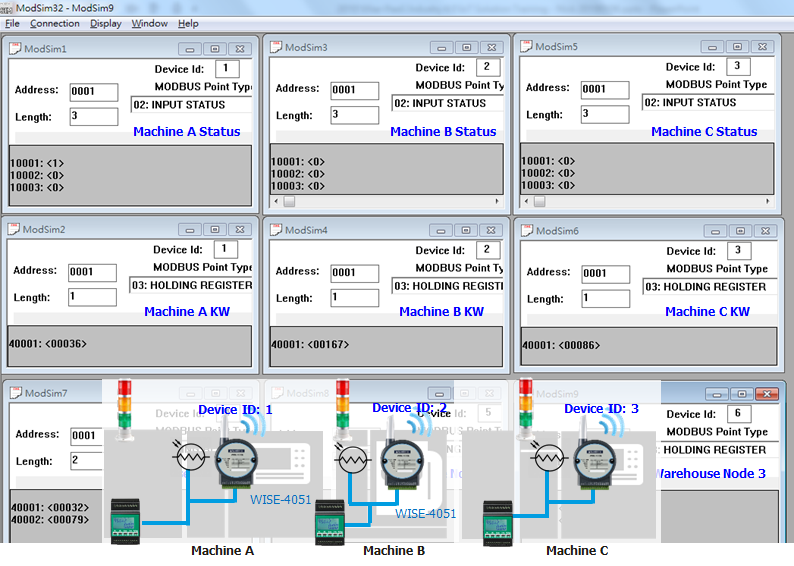
Task: Open the File menu
Action: point(12,23)
